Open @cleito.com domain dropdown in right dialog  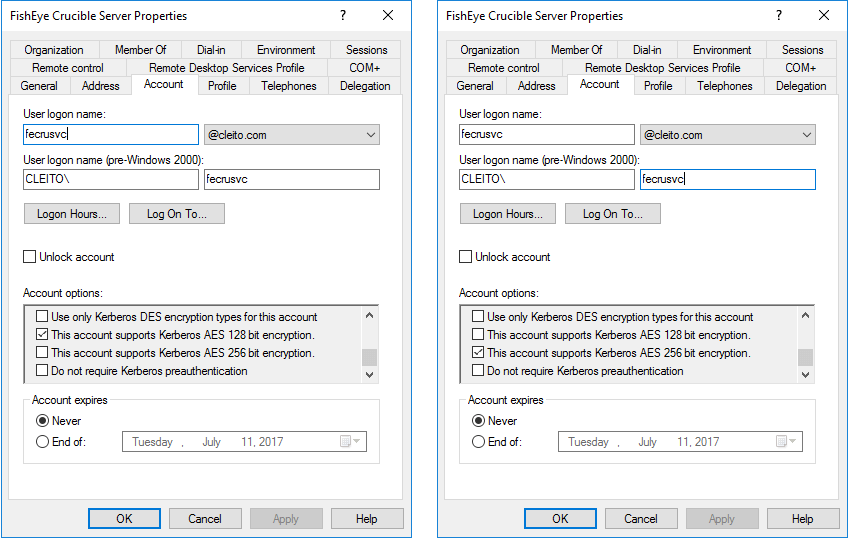[727, 135]
